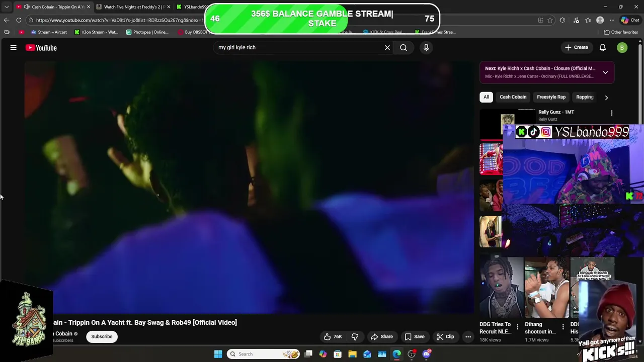Subscribe to the Cash Cobain channel

click(x=102, y=337)
